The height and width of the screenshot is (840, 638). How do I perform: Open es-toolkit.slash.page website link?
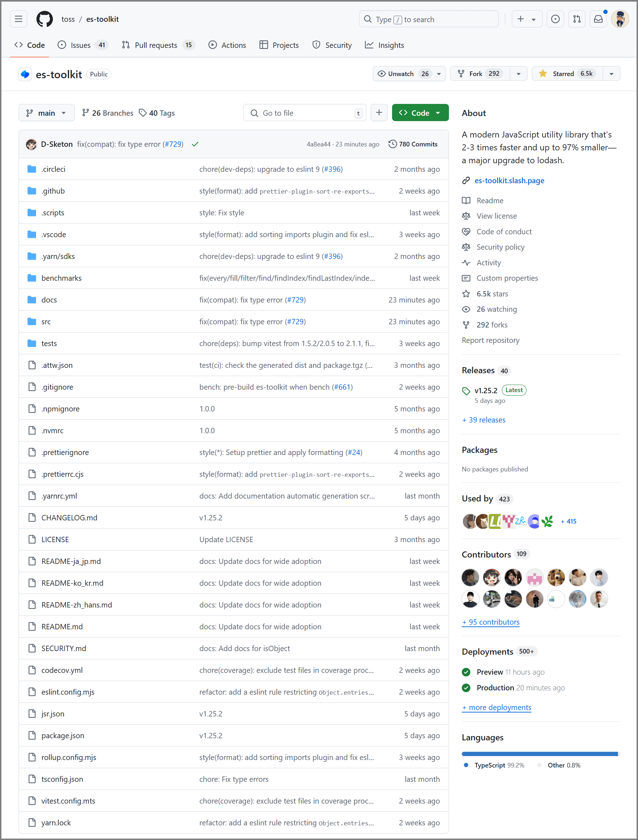pos(509,180)
